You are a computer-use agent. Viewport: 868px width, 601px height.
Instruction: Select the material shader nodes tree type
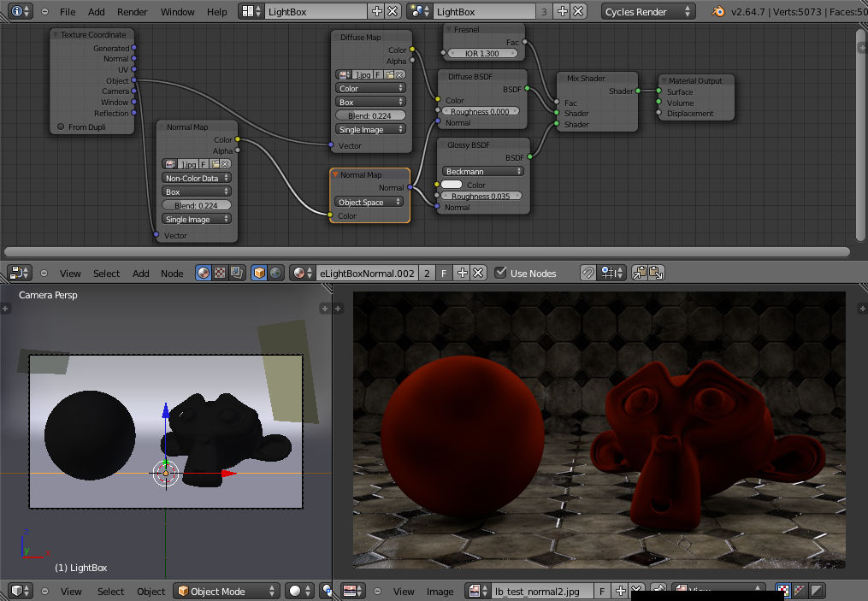pos(204,274)
